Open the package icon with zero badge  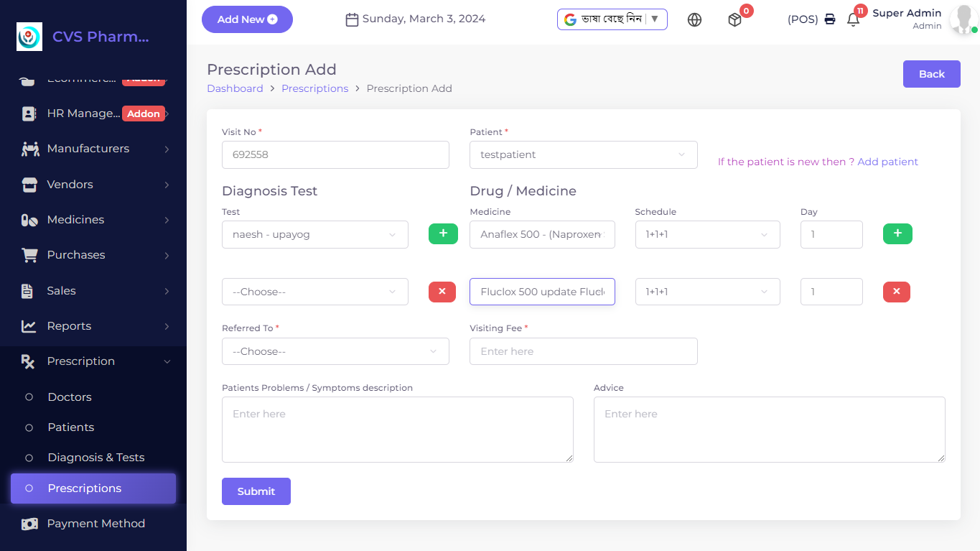(734, 20)
